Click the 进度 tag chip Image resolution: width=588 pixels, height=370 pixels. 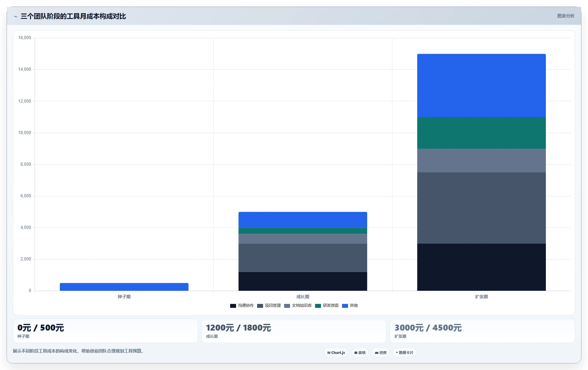(x=381, y=353)
